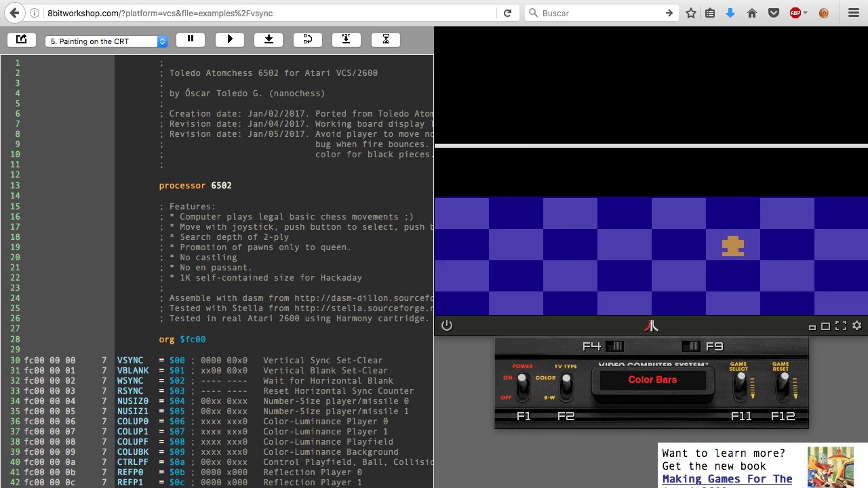Click the '; Features:' comment line
The width and height of the screenshot is (868, 488).
click(187, 206)
